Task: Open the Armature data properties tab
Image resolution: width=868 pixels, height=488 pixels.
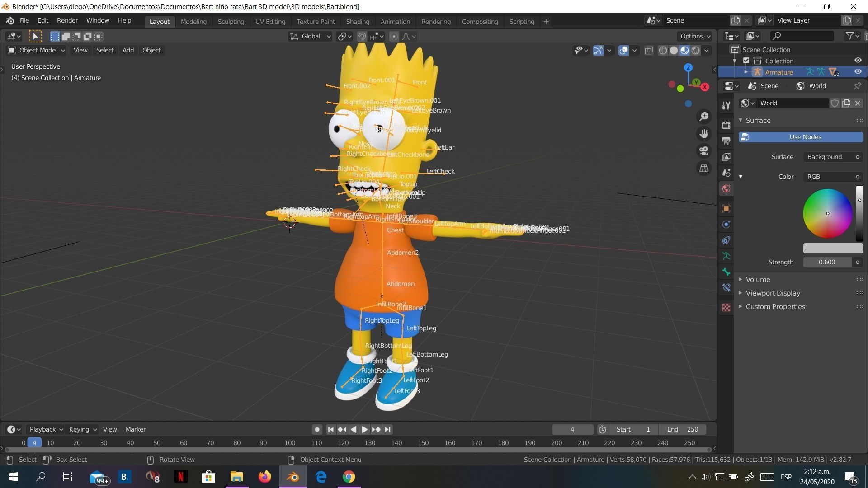Action: 726,256
